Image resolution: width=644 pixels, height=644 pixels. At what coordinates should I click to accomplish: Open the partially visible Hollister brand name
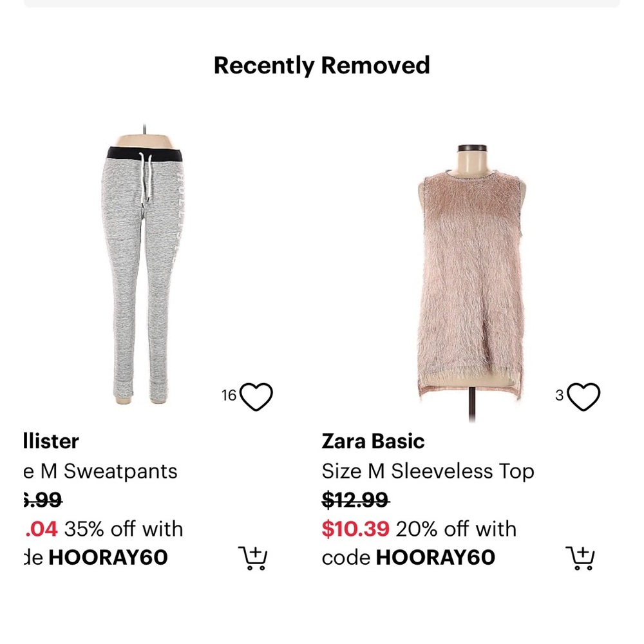click(52, 442)
